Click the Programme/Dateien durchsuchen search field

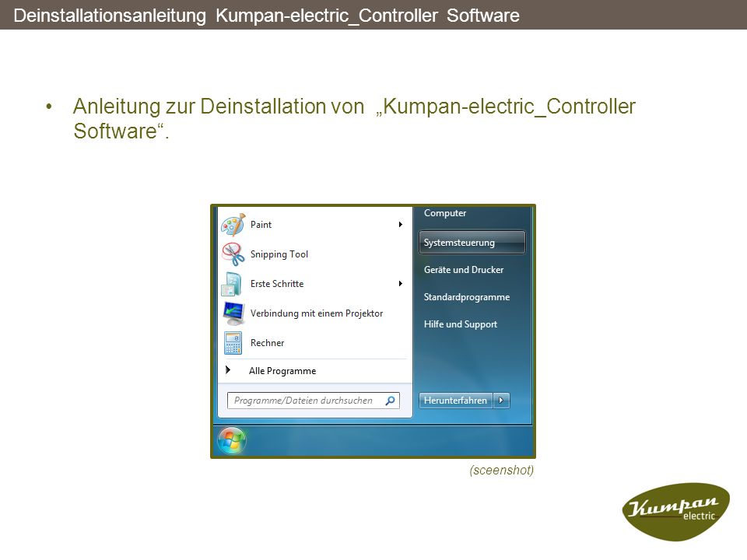[313, 401]
